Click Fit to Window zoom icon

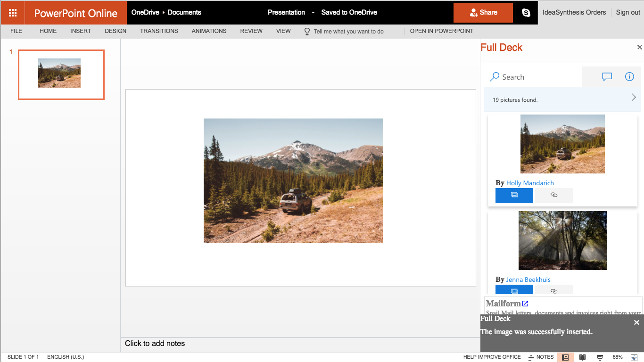pyautogui.click(x=634, y=357)
